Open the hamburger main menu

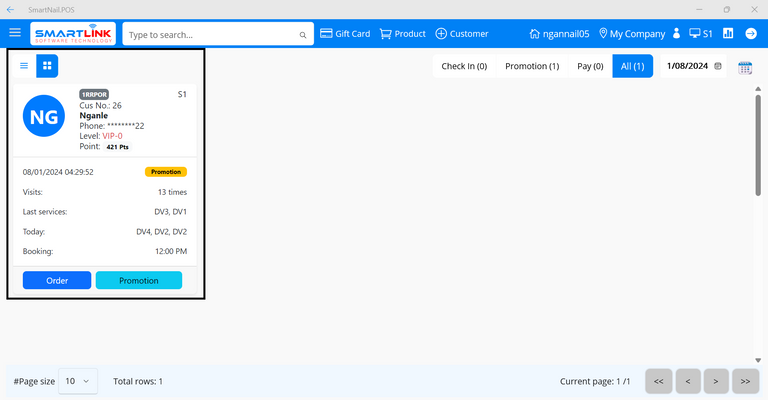pyautogui.click(x=15, y=33)
